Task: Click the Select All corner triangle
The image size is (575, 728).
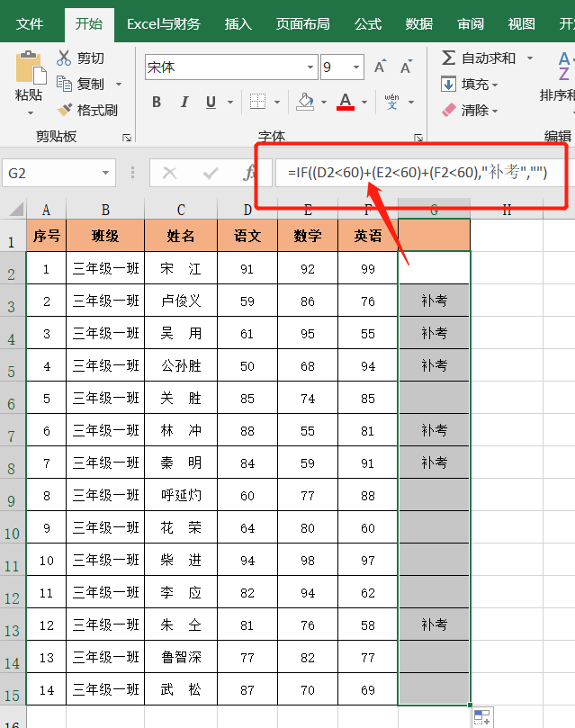Action: (17, 209)
